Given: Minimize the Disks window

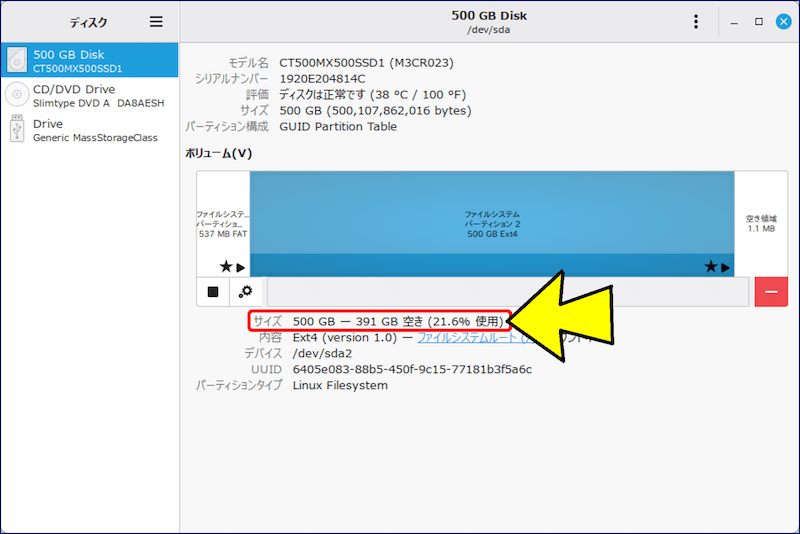Looking at the screenshot, I should click(735, 22).
